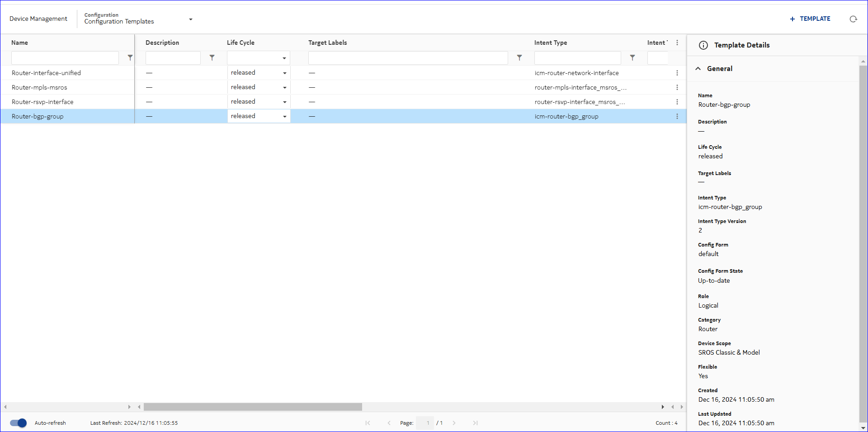Open the Configuration Templates view dropdown
This screenshot has width=868, height=432.
click(x=190, y=19)
